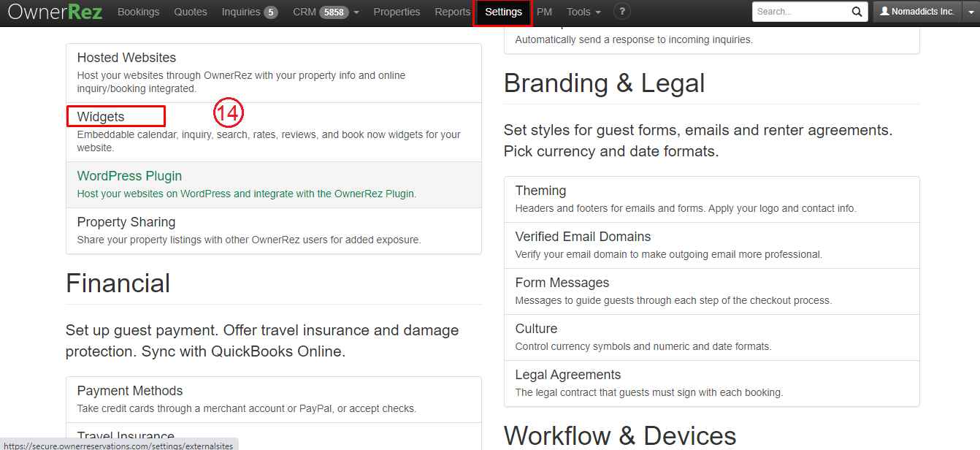Screen dimensions: 980x450
Task: Open Property Sharing settings
Action: tap(274, 231)
